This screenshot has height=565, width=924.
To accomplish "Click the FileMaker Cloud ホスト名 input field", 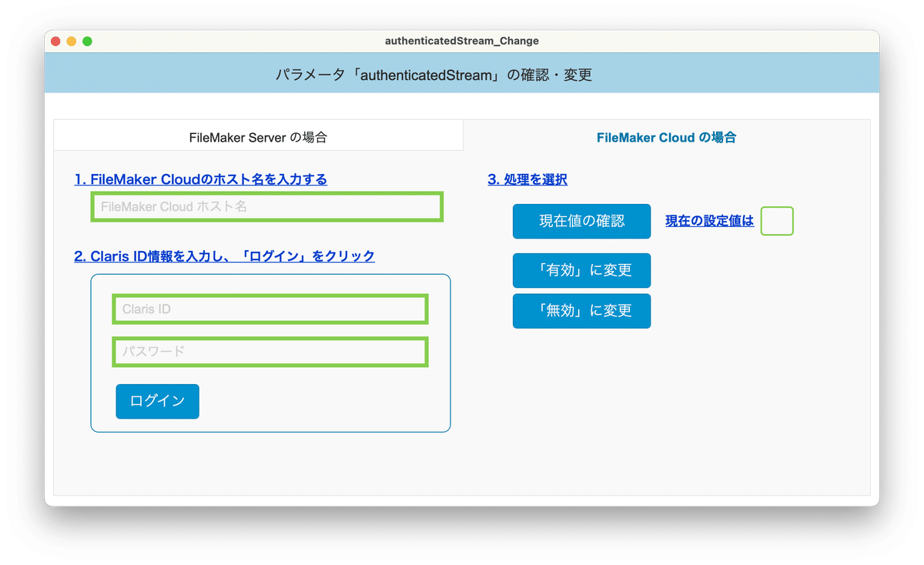I will 266,206.
